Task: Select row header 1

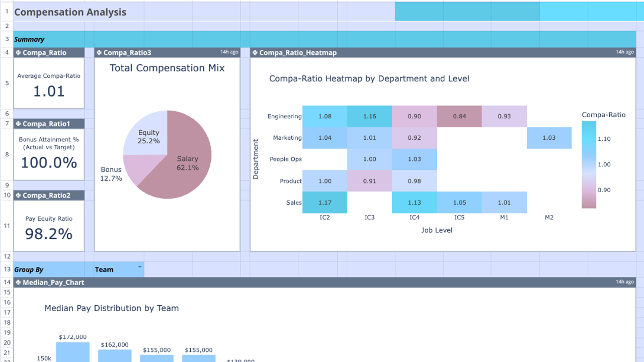Action: click(x=7, y=12)
